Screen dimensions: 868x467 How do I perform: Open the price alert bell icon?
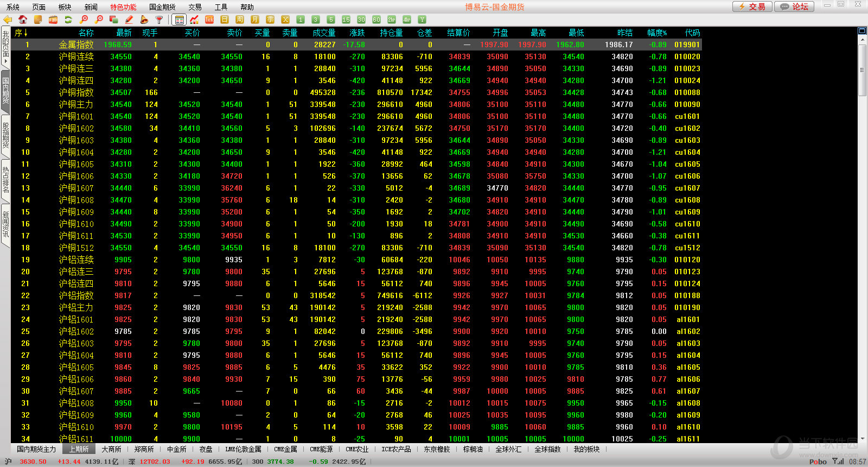click(144, 20)
